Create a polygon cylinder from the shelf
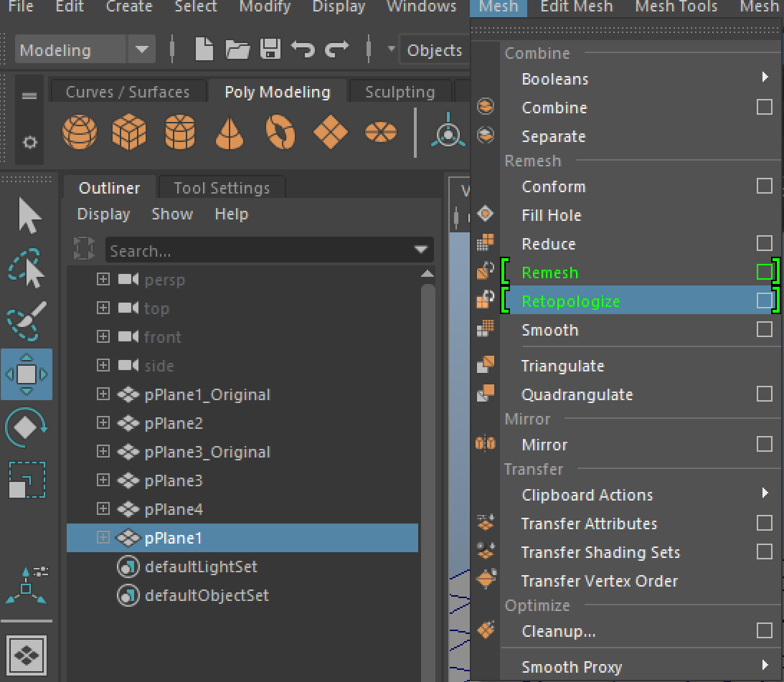 click(180, 132)
